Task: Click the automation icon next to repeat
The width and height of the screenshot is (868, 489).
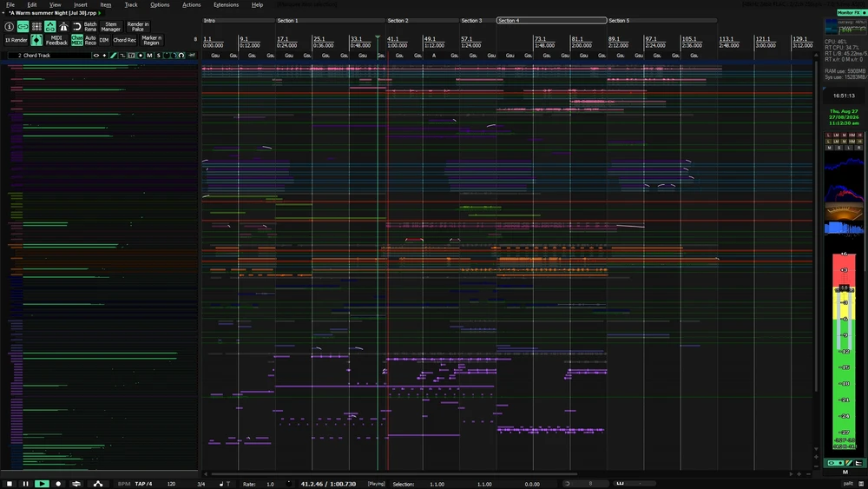Action: pos(97,484)
